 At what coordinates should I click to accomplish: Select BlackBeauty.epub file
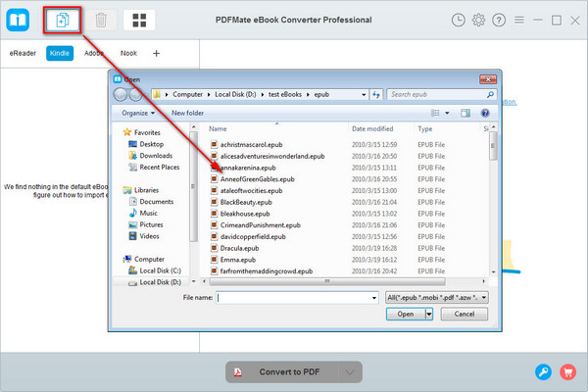pos(241,202)
